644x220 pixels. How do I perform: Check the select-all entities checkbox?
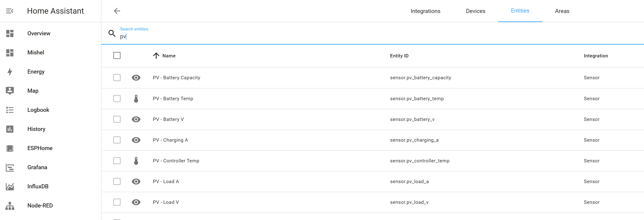point(117,56)
